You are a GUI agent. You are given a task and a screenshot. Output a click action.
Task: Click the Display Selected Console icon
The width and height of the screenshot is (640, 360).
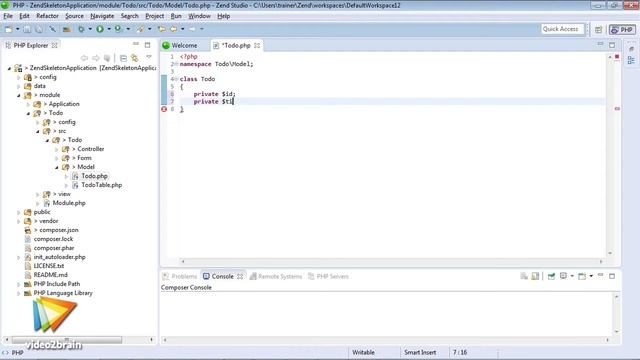563,276
